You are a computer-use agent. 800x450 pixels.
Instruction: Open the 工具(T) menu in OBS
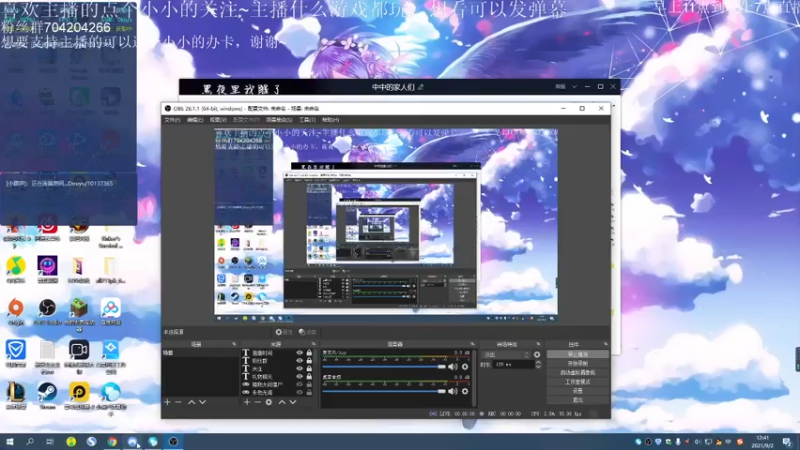(307, 120)
